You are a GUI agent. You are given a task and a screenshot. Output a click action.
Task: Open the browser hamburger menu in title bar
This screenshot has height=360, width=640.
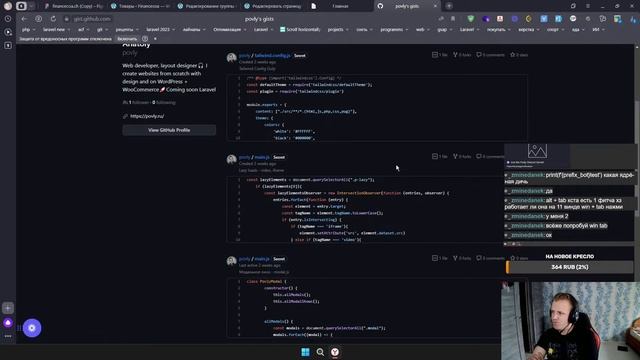pyautogui.click(x=588, y=6)
